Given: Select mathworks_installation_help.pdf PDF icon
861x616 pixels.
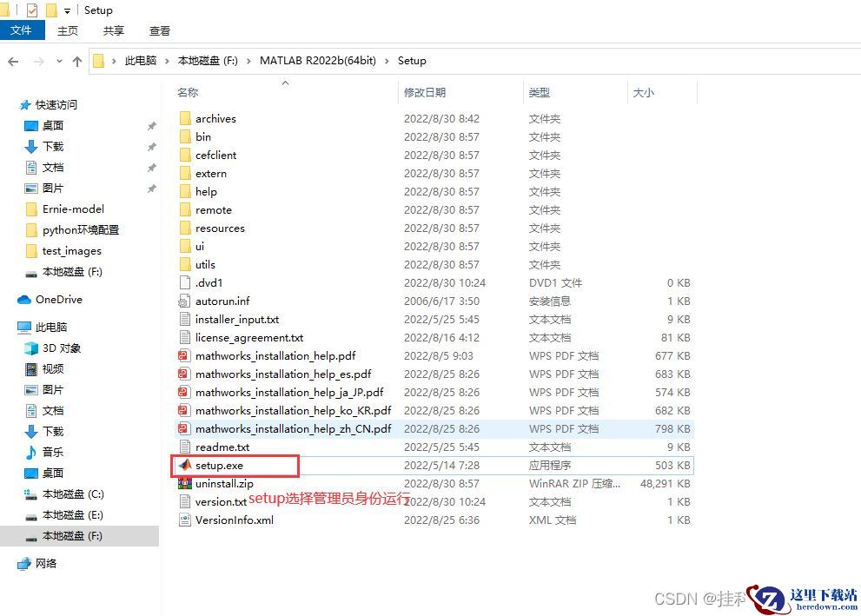Looking at the screenshot, I should point(184,355).
